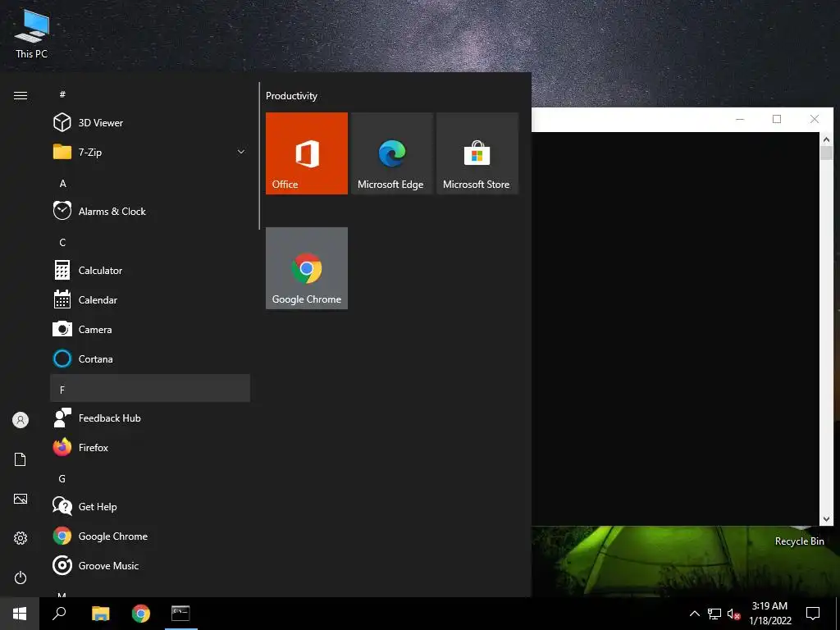This screenshot has height=630, width=840.
Task: Open Calendar app in list
Action: [150, 300]
